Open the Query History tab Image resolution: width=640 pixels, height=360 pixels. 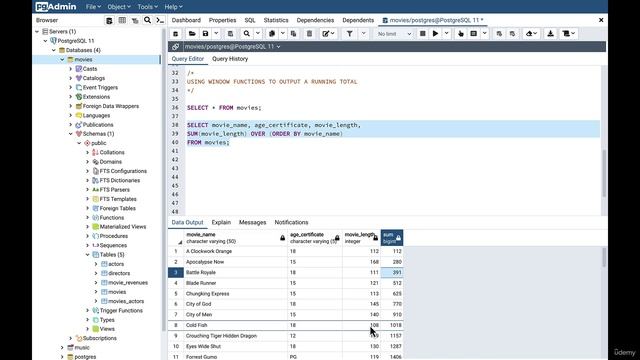click(230, 59)
